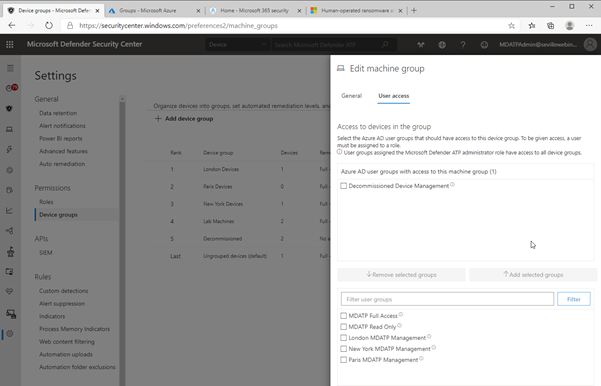This screenshot has width=601, height=386.
Task: Expand the hamburger navigation menu
Action: [10, 69]
